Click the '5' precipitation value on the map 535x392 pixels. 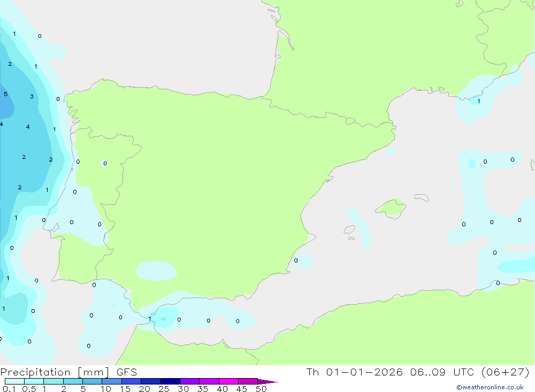click(x=5, y=94)
